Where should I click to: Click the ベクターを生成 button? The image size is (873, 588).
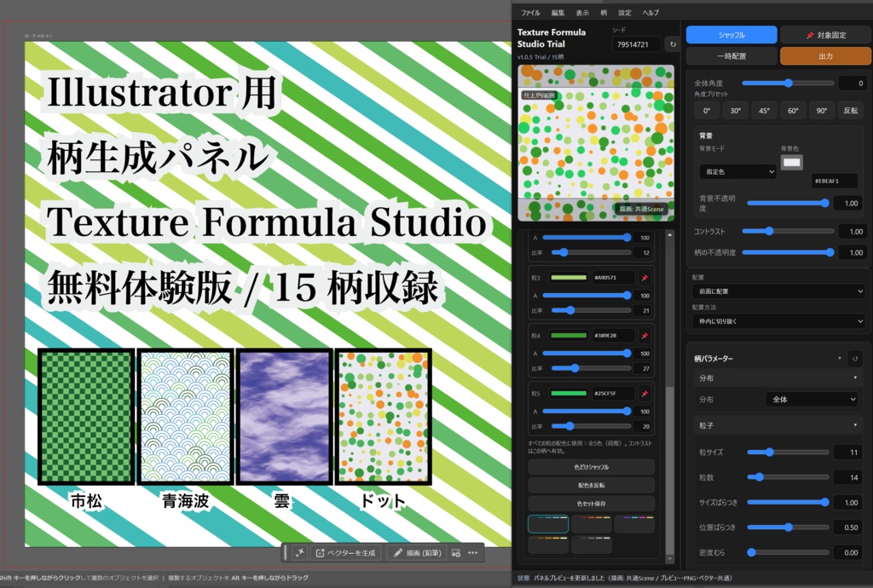[x=345, y=553]
